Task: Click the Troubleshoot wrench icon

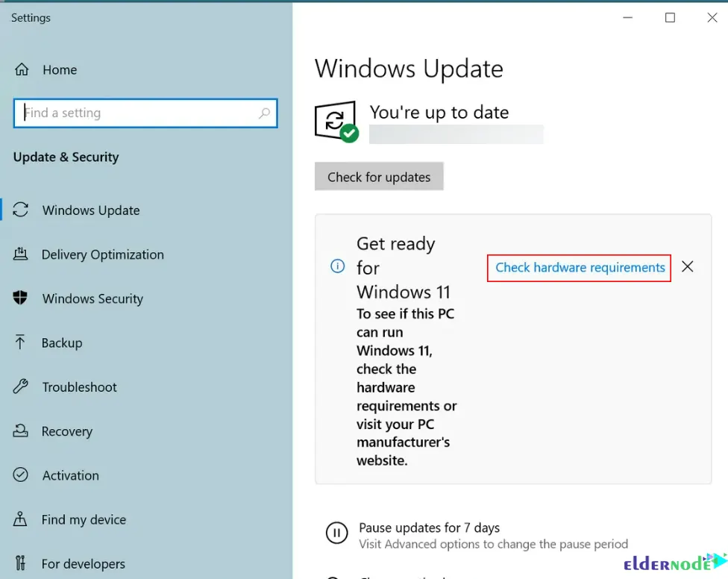Action: click(20, 386)
